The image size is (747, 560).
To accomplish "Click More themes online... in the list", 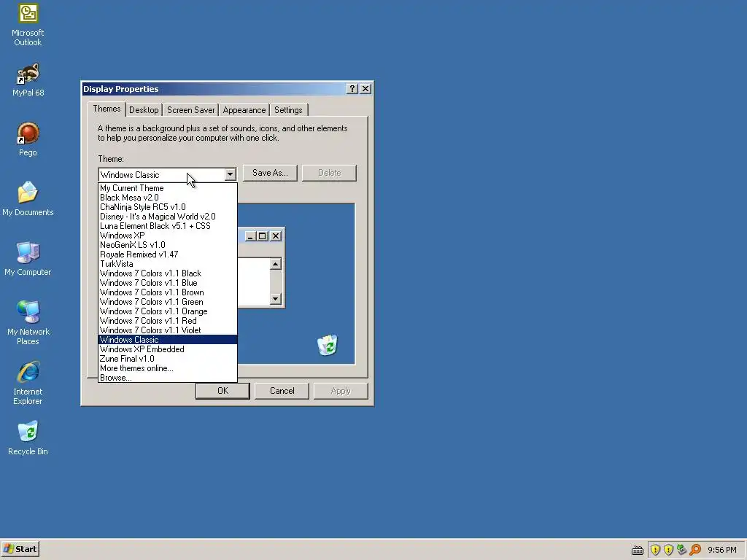I will tap(168, 368).
